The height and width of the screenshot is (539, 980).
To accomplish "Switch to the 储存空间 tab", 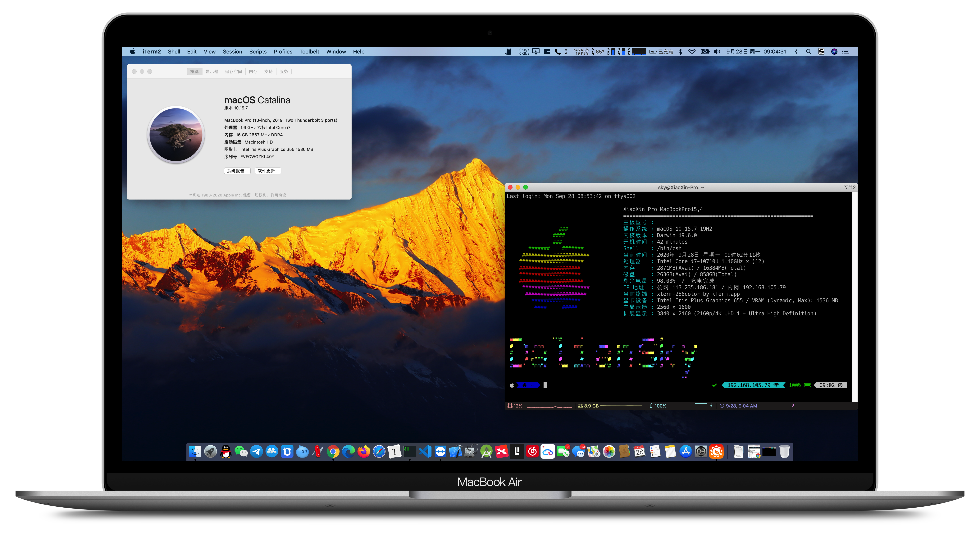I will tap(234, 71).
